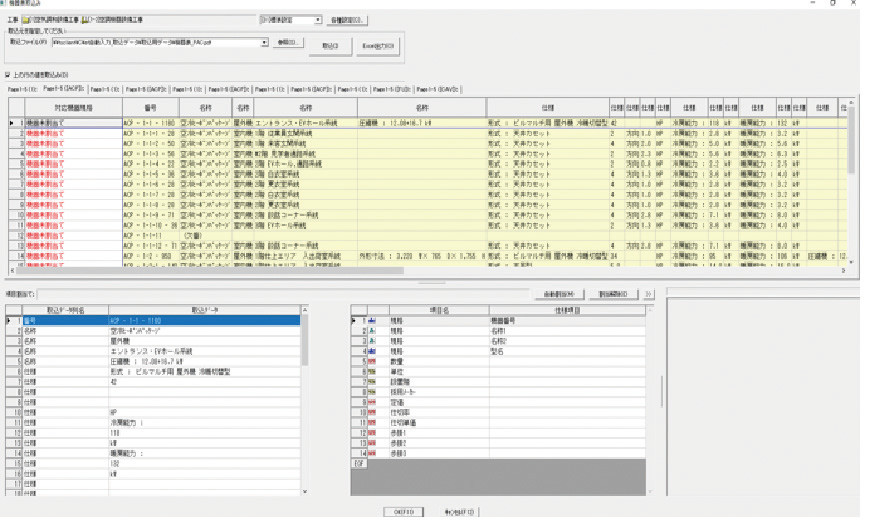Click the 番号 column header in top grid
Viewport: 876px width, 528px height.
click(150, 108)
